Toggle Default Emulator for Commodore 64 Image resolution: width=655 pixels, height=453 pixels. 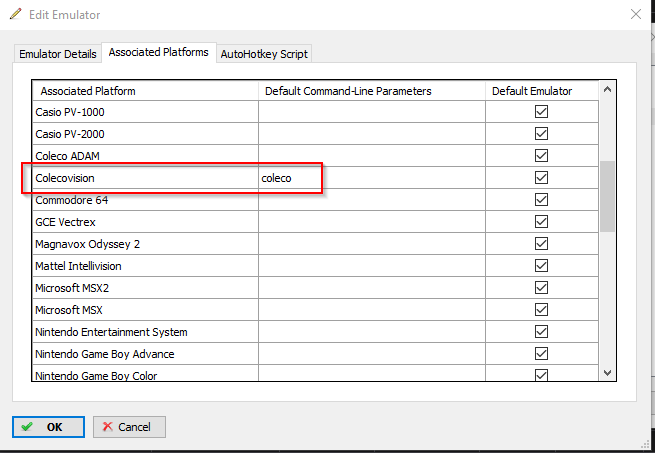tap(541, 200)
